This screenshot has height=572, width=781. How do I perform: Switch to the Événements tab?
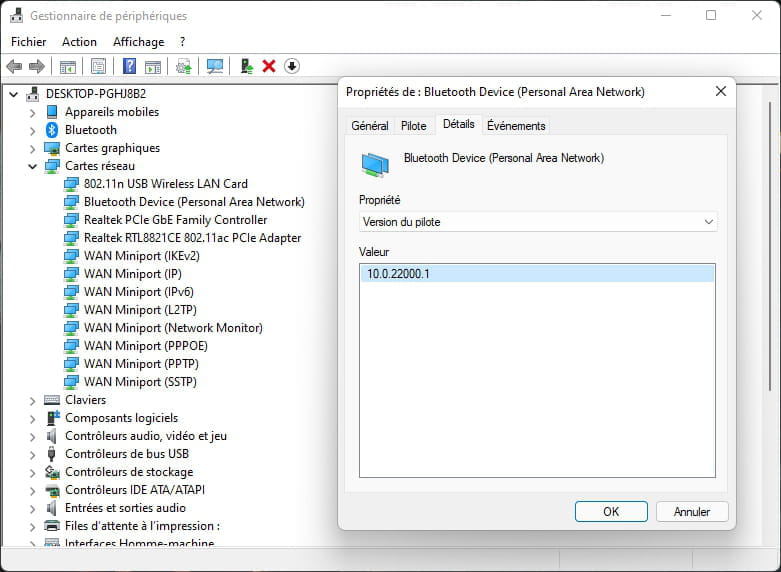[x=516, y=126]
